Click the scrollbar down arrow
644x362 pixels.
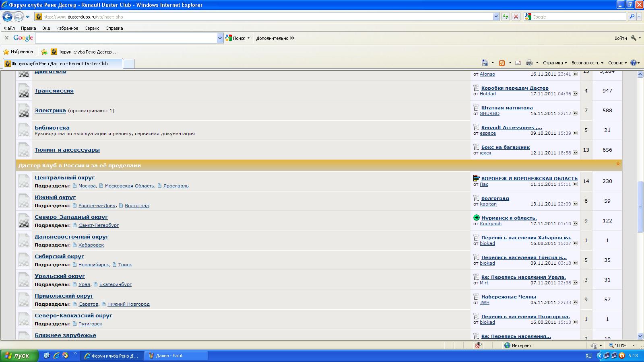click(x=640, y=336)
